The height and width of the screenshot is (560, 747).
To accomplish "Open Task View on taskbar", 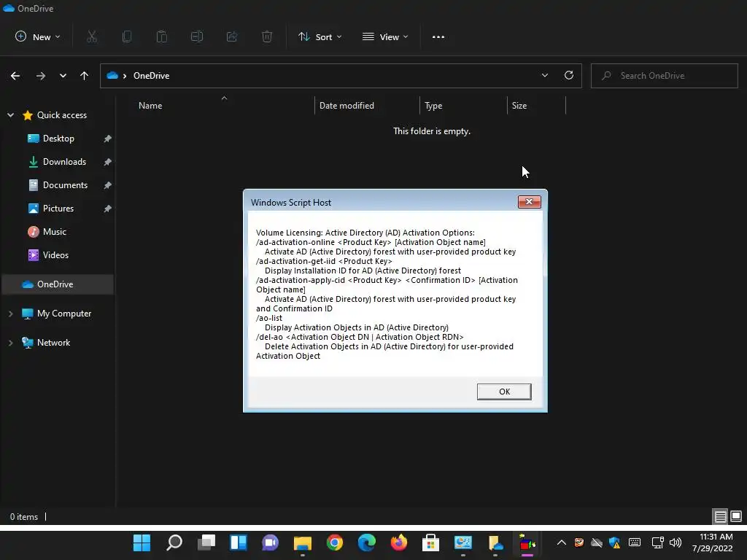I will [206, 542].
